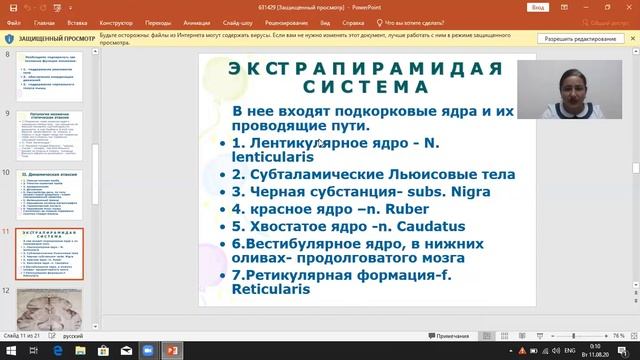Switch to Normal view icon

[487, 336]
